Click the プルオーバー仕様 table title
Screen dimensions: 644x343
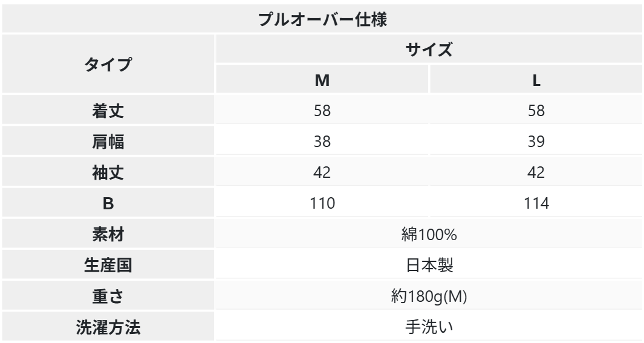click(322, 18)
